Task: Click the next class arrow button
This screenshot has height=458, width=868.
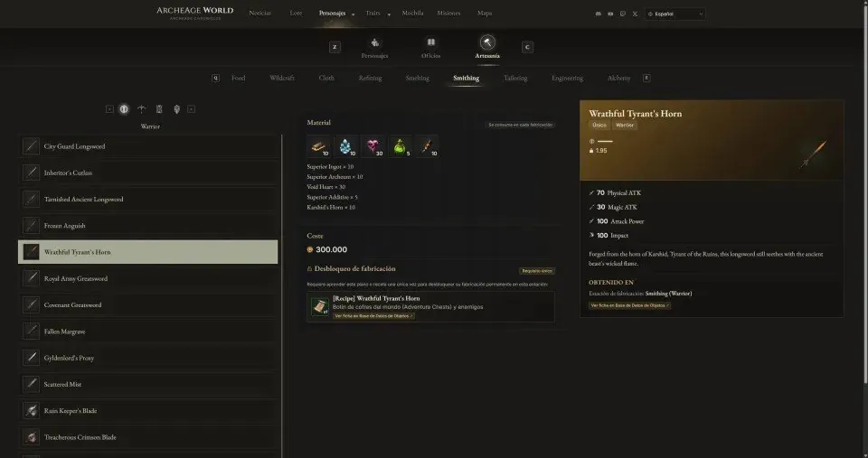Action: (191, 109)
